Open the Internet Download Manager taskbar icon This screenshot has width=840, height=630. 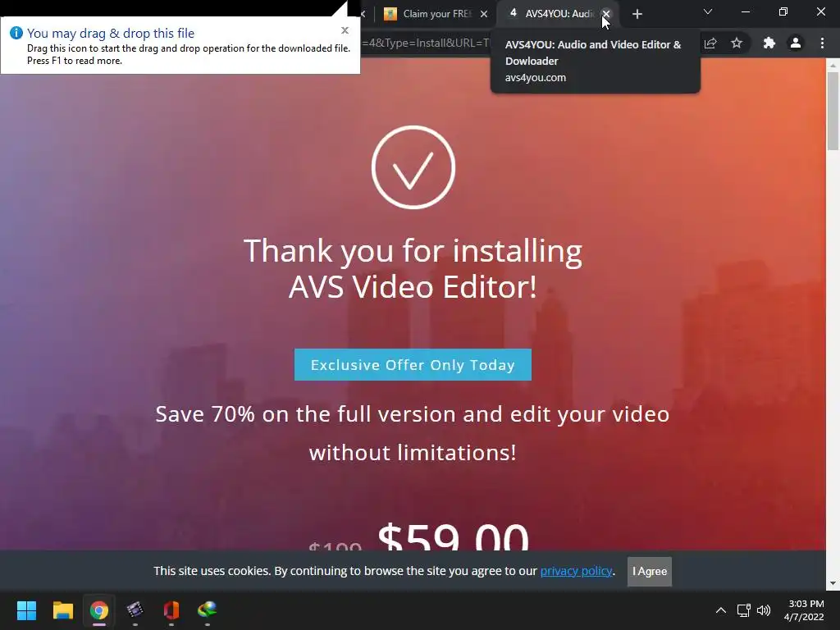tap(208, 609)
